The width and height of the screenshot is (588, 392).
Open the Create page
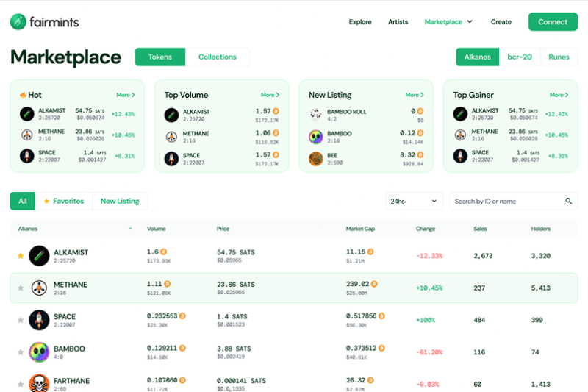[501, 22]
